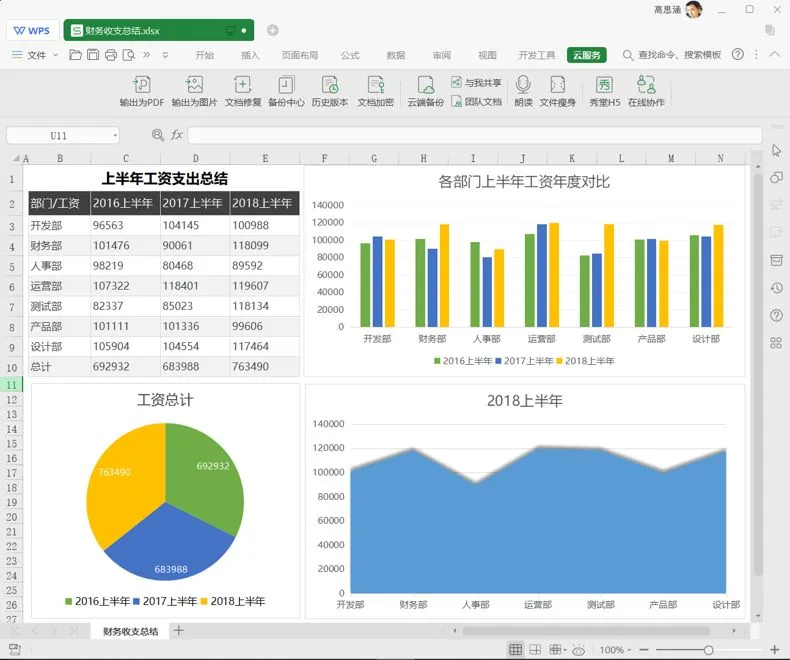Add a new sheet with the plus button
This screenshot has height=660, width=790.
coord(178,630)
